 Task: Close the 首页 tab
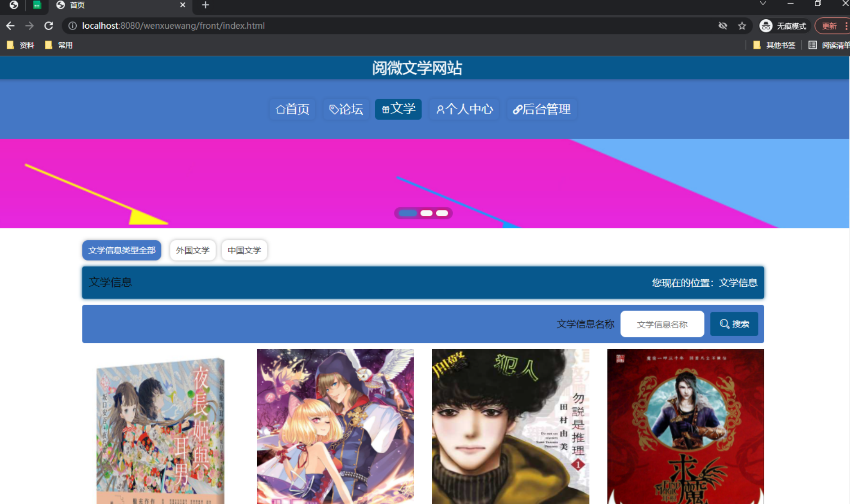[x=182, y=5]
